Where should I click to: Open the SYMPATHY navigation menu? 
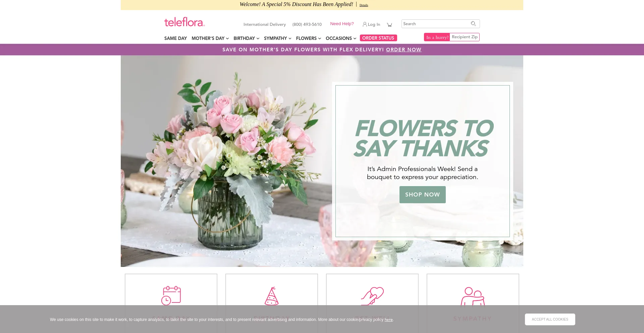[275, 38]
